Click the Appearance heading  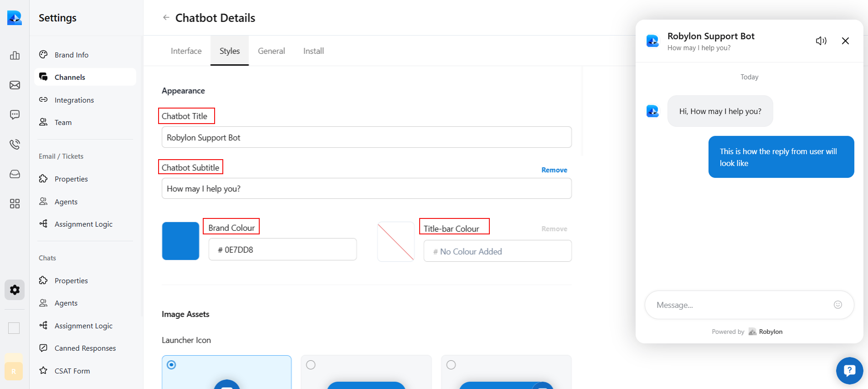pos(183,91)
